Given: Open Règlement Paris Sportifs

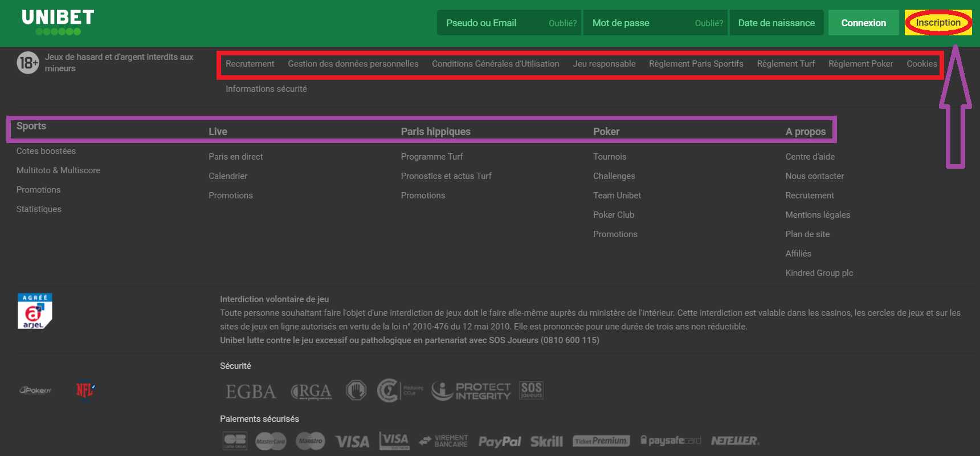Looking at the screenshot, I should pyautogui.click(x=696, y=64).
